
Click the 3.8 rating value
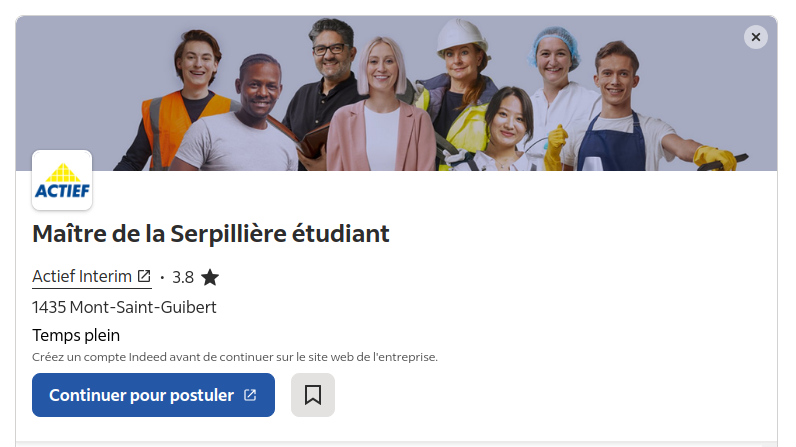point(183,277)
